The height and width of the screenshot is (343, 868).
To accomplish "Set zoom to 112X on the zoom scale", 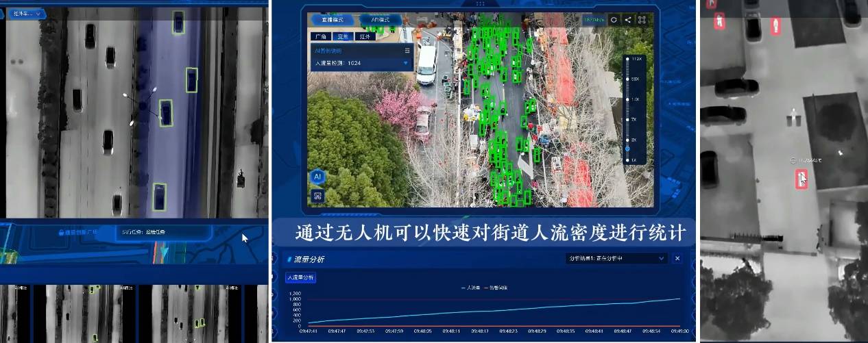I will (x=636, y=59).
